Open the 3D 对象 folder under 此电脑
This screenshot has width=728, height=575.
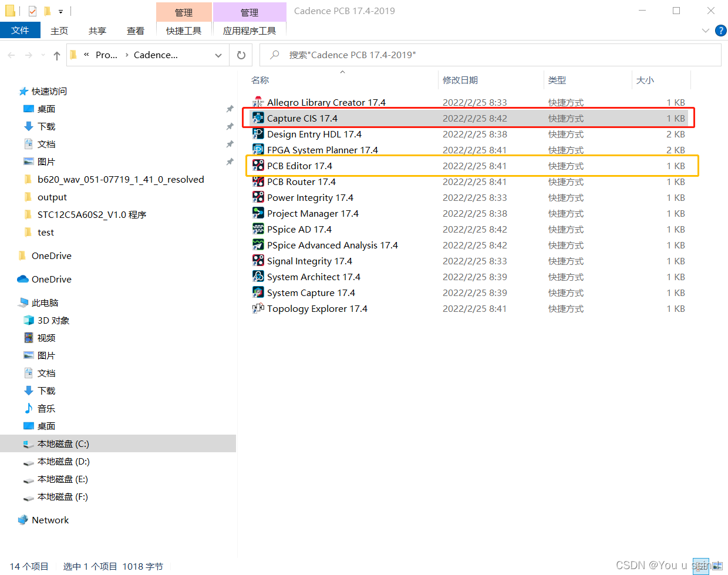click(53, 321)
